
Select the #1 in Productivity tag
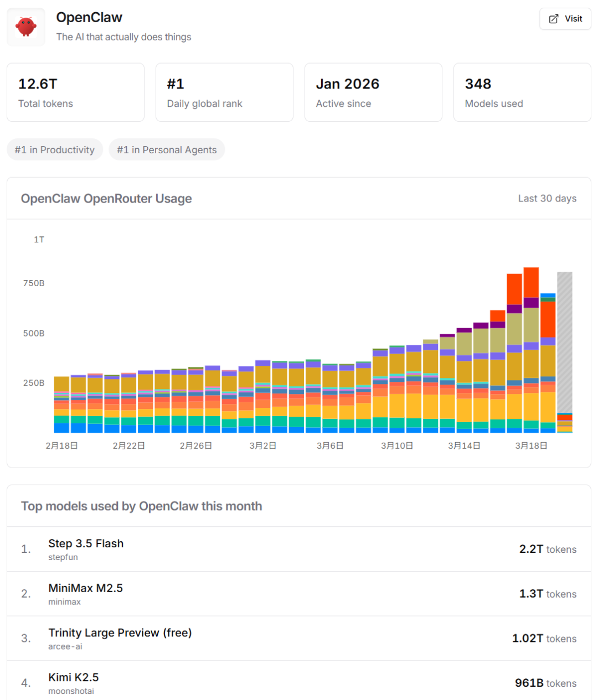tap(55, 150)
